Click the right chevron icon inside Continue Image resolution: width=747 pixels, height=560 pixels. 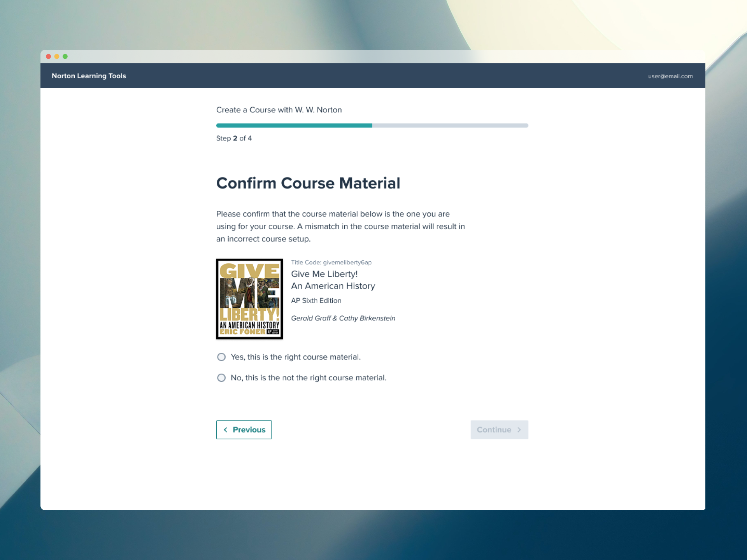(x=519, y=430)
